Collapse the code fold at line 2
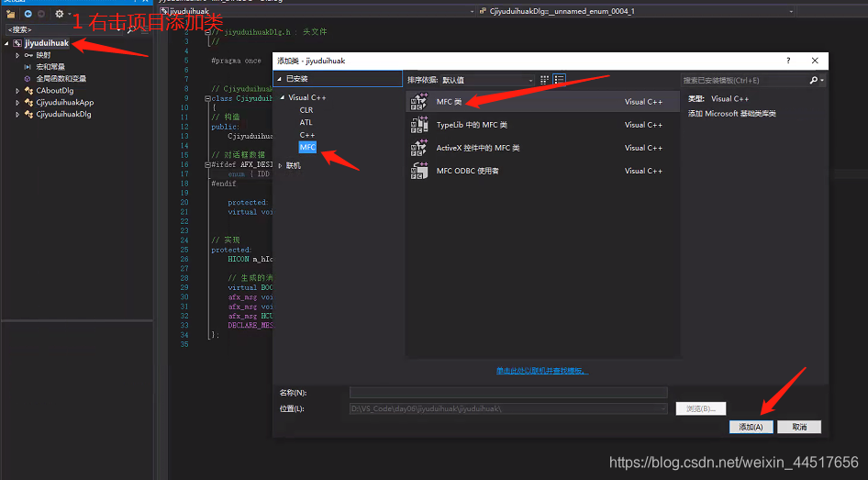The image size is (868, 480). 207,32
